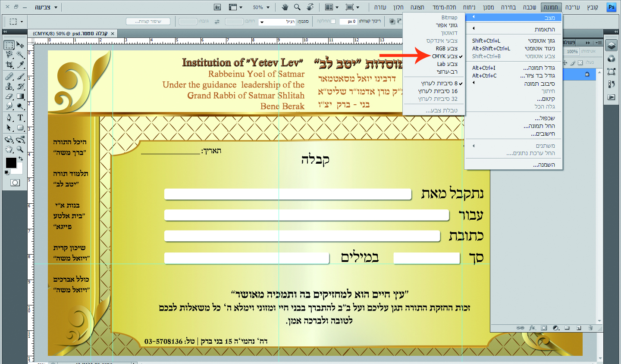Delete layer with the trash icon

590,328
